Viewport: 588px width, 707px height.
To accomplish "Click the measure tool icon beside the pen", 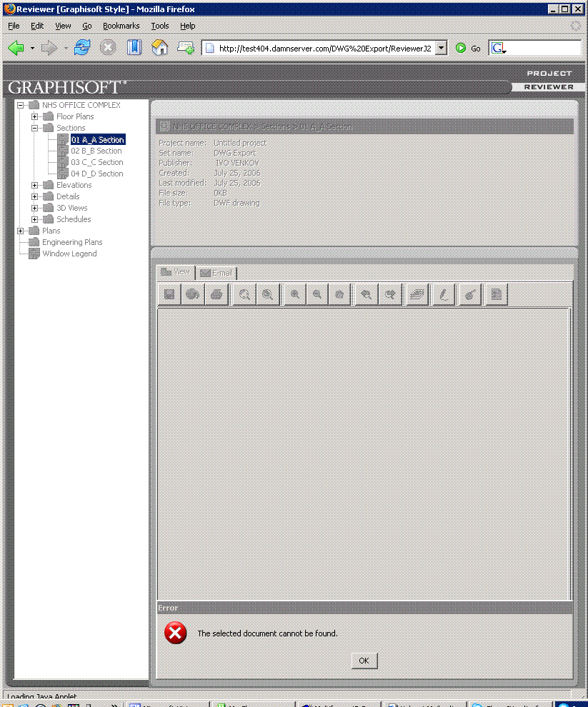I will point(470,294).
